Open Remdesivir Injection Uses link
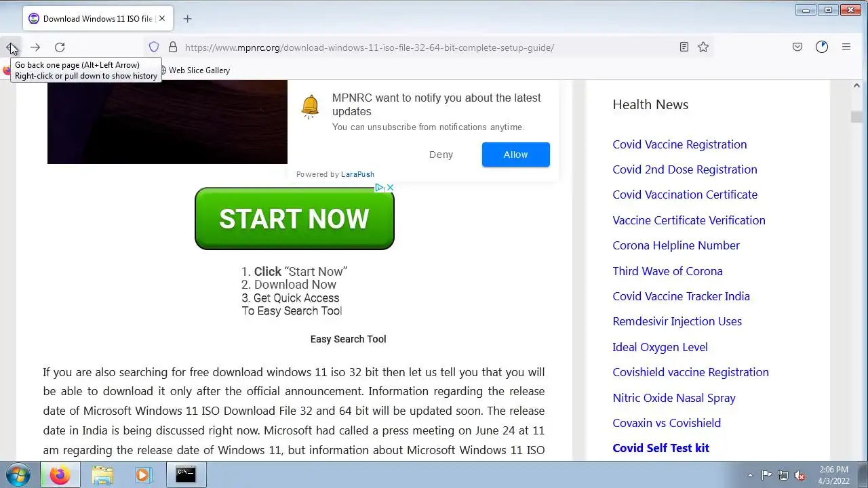 click(x=677, y=321)
